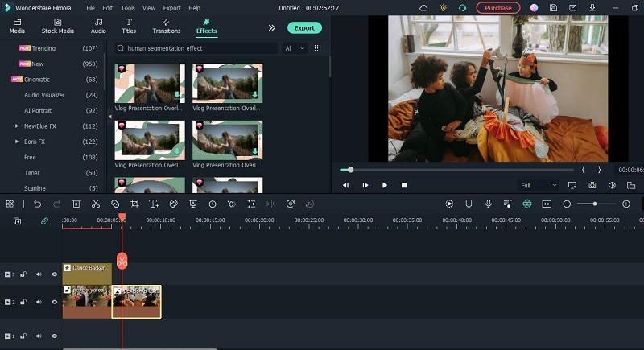Image resolution: width=644 pixels, height=350 pixels.
Task: Toggle auto ripple link icon on timeline
Action: coord(44,221)
